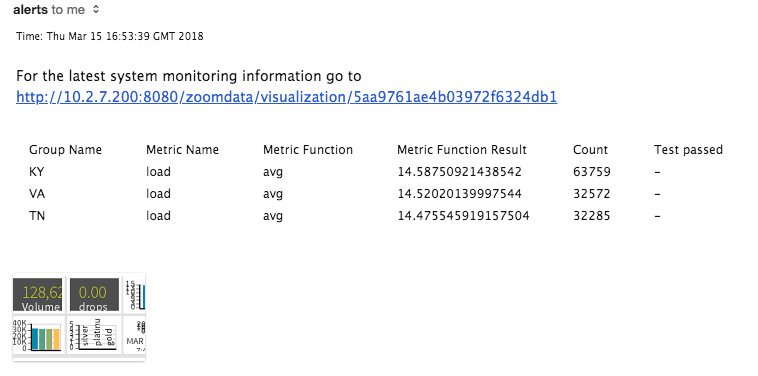Click the sender name 'alerts'
The height and width of the screenshot is (376, 758).
tap(30, 9)
